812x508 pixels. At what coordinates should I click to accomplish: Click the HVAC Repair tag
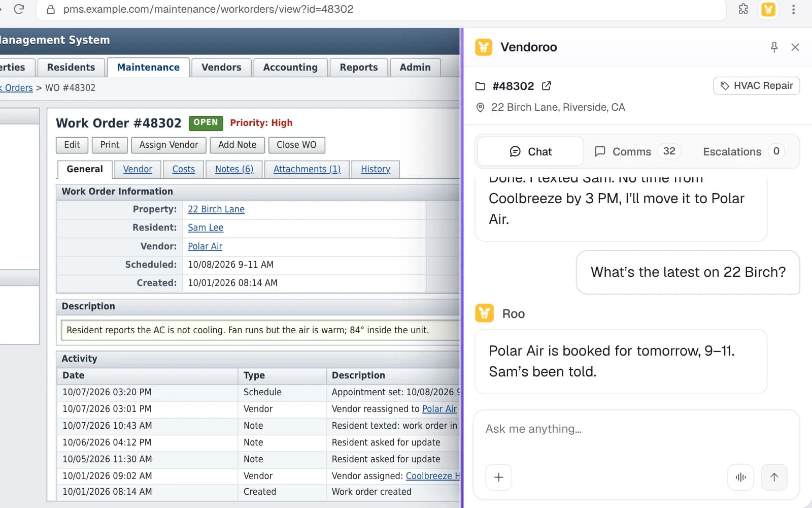[x=757, y=85]
